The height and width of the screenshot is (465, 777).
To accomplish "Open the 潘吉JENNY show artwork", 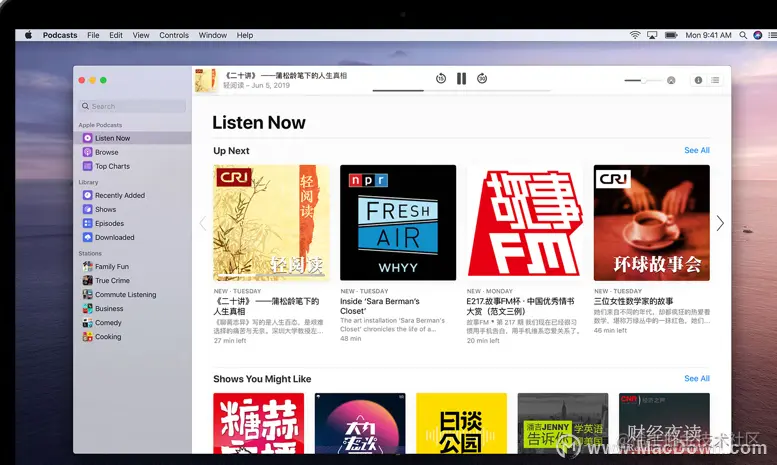I will coord(563,423).
